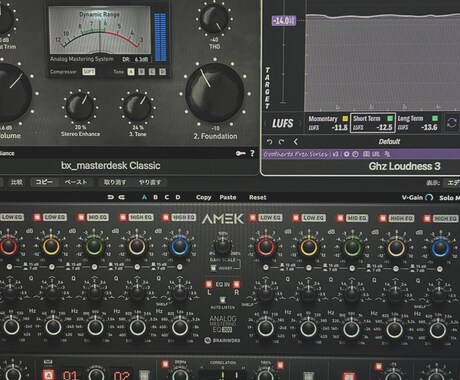The image size is (460, 380).
Task: Switch to AMEK settings slot B
Action: click(155, 197)
